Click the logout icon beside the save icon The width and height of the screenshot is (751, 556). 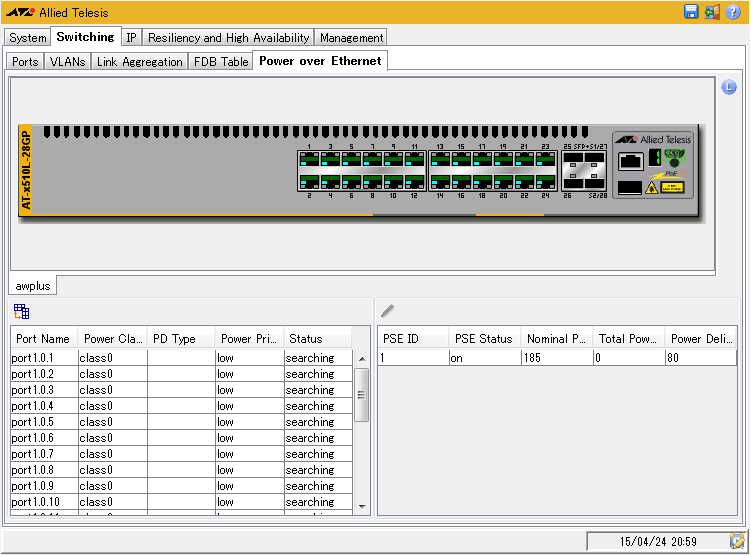coord(712,12)
